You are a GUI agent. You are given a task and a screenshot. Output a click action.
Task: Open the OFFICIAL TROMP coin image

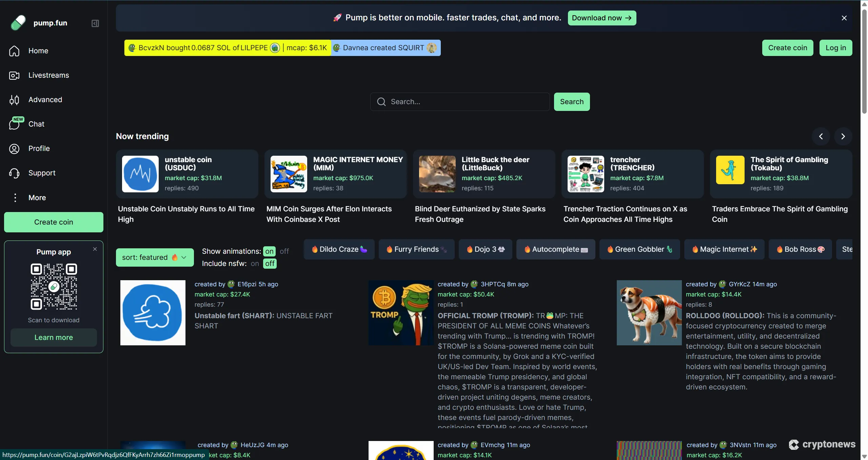[x=401, y=313]
